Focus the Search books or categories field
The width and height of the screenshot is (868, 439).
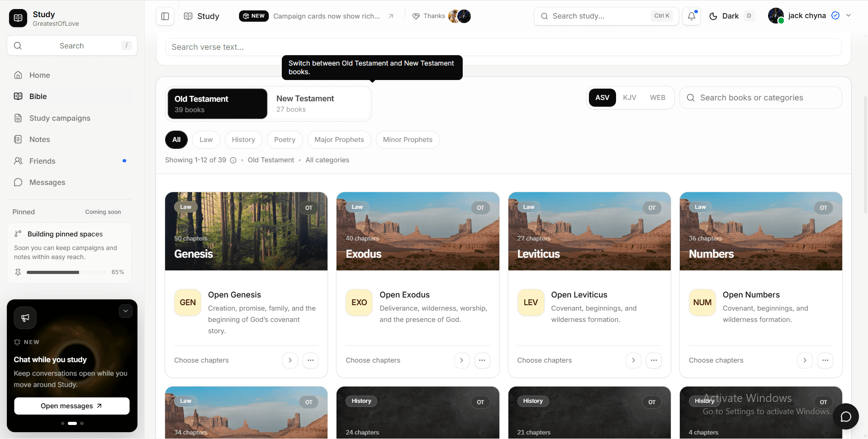click(761, 98)
